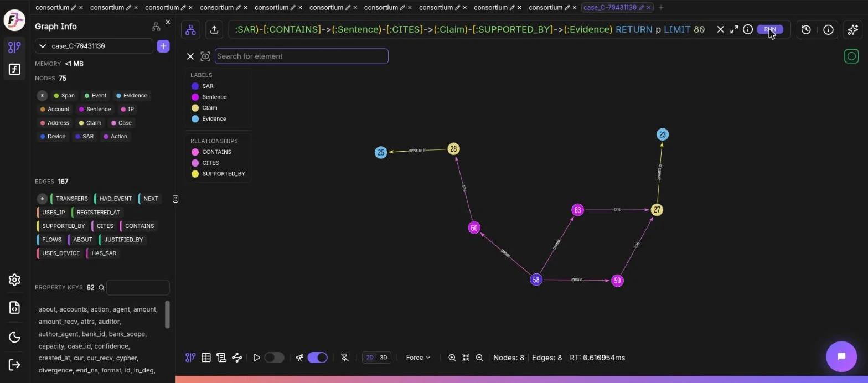This screenshot has height=383, width=868.
Task: Click the eye icon beside search
Action: click(x=205, y=56)
